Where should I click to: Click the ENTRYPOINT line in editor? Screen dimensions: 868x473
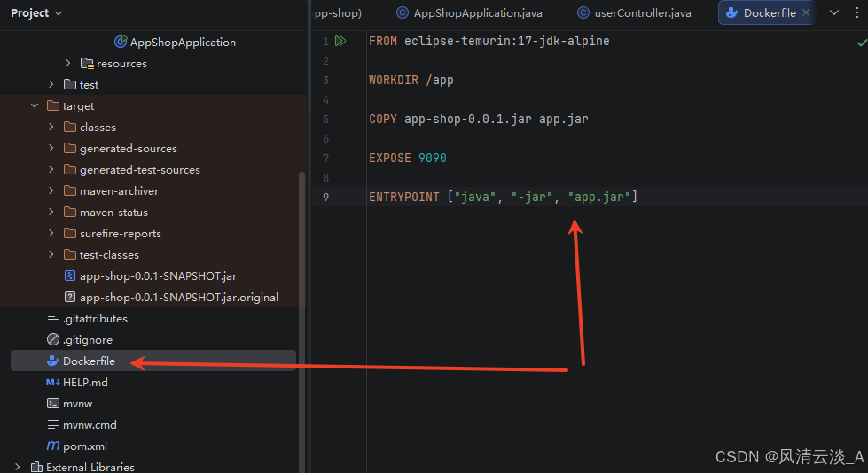point(504,197)
